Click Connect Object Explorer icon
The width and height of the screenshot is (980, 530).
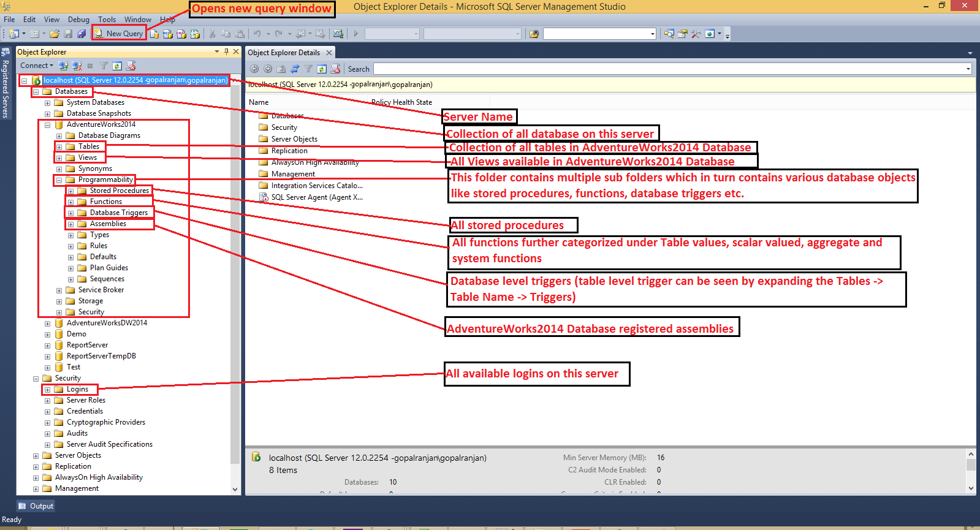pyautogui.click(x=63, y=66)
